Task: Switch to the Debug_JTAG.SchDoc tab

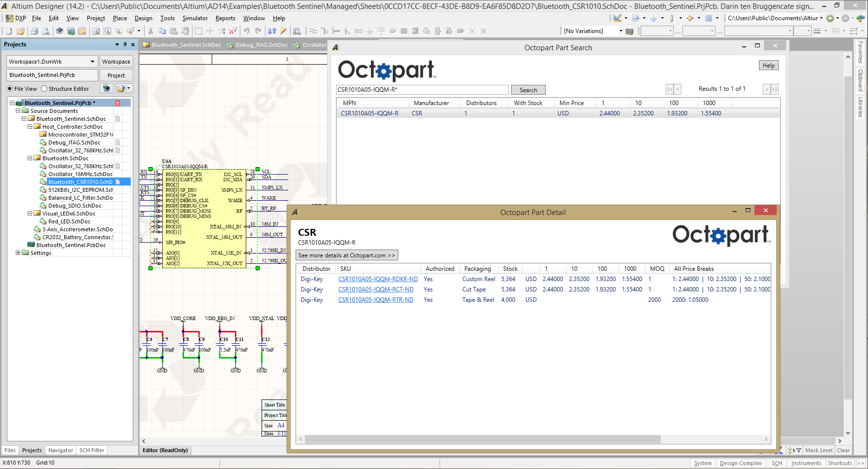Action: (261, 45)
